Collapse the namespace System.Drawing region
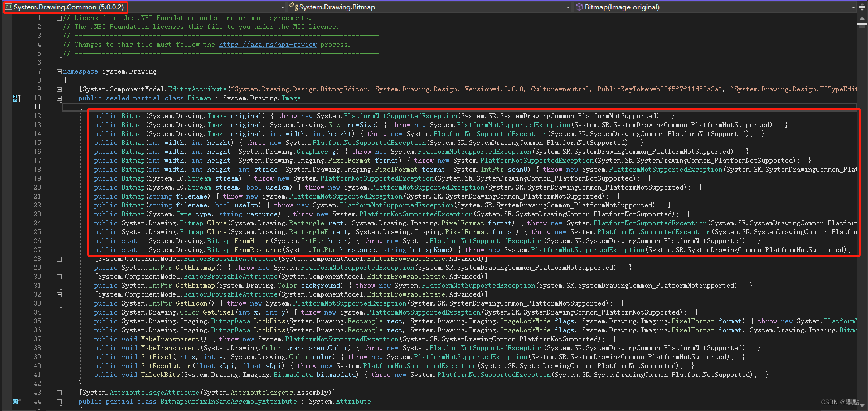Image resolution: width=868 pixels, height=411 pixels. (59, 71)
